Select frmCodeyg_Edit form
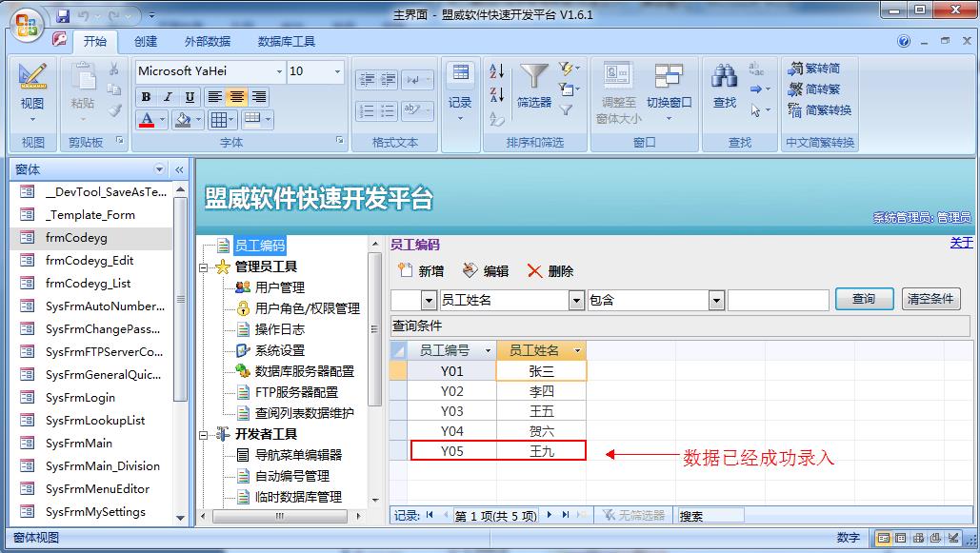Image resolution: width=980 pixels, height=553 pixels. 90,261
